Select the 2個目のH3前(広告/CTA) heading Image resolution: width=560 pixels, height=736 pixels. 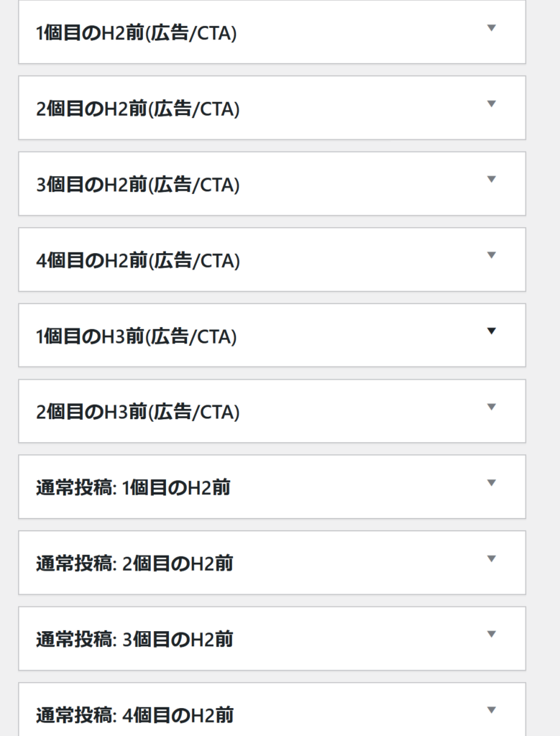[138, 413]
